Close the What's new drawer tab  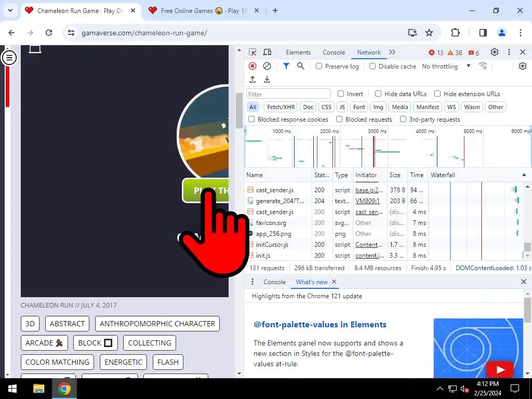(x=334, y=282)
